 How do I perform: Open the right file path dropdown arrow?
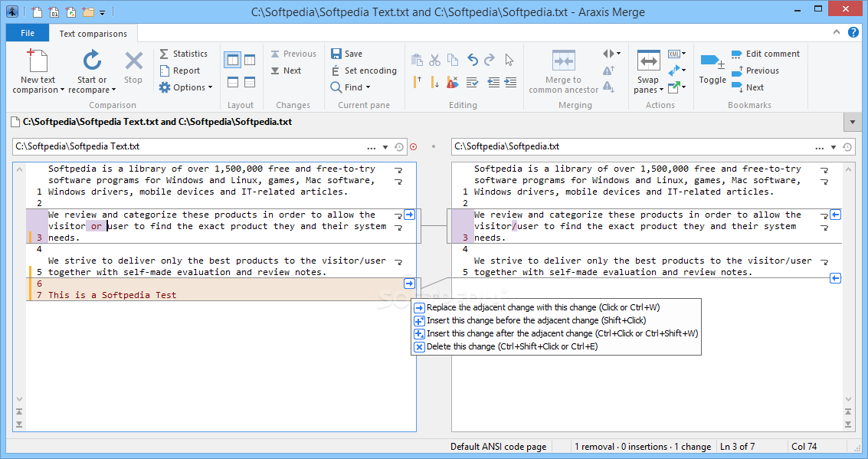(x=833, y=147)
